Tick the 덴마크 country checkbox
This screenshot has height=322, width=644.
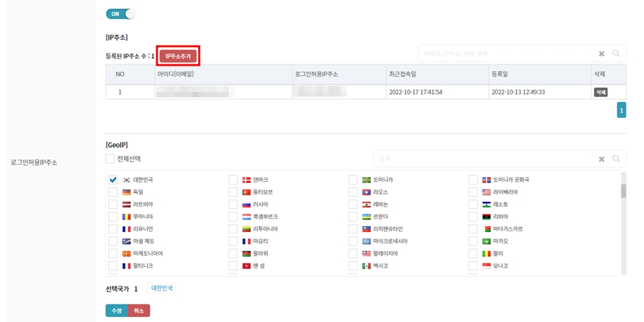233,180
